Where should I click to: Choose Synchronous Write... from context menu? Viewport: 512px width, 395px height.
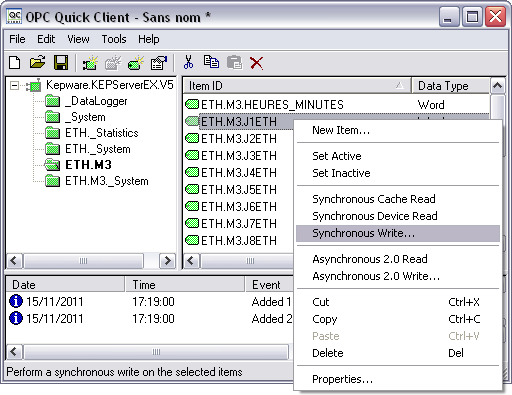pyautogui.click(x=398, y=233)
